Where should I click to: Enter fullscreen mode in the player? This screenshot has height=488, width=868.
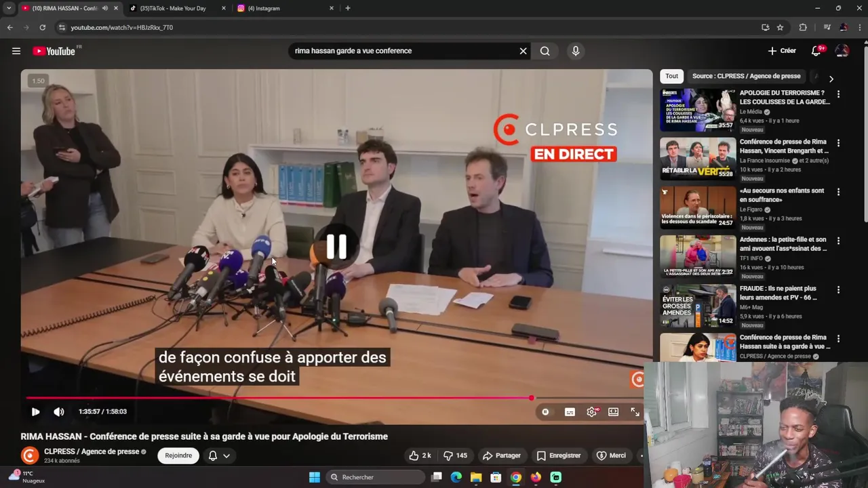635,411
